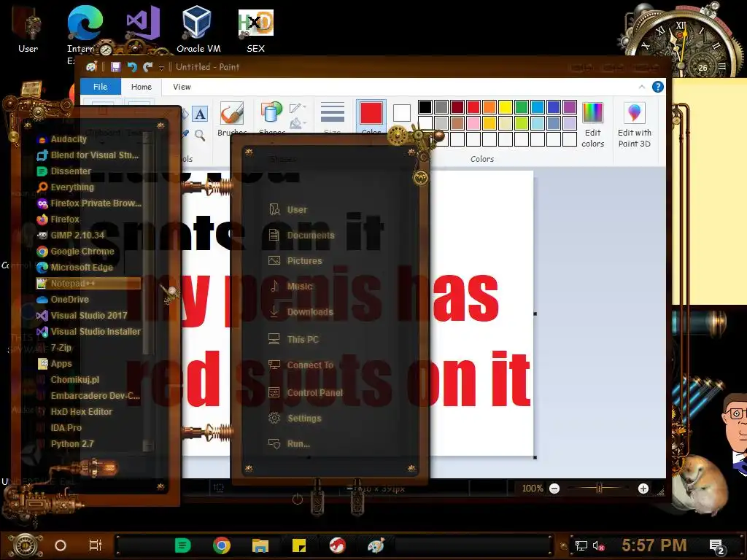Click the Save icon in Paint's title bar
The image size is (747, 560).
tap(115, 67)
